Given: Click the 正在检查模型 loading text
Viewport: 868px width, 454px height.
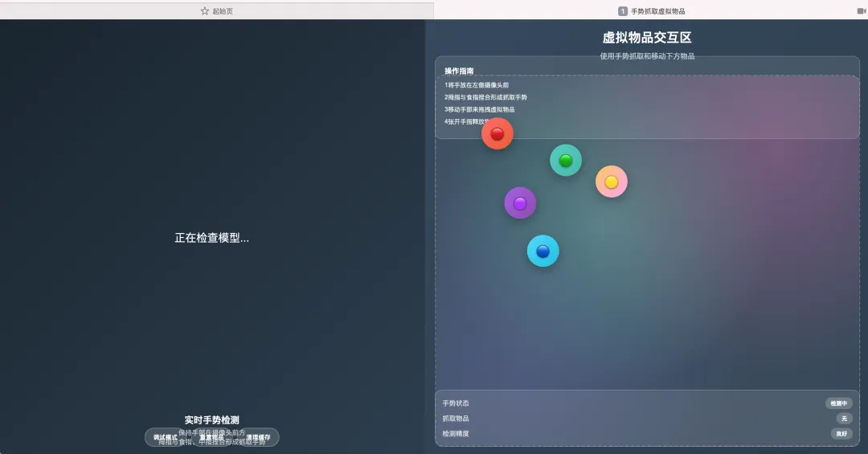Looking at the screenshot, I should (212, 238).
